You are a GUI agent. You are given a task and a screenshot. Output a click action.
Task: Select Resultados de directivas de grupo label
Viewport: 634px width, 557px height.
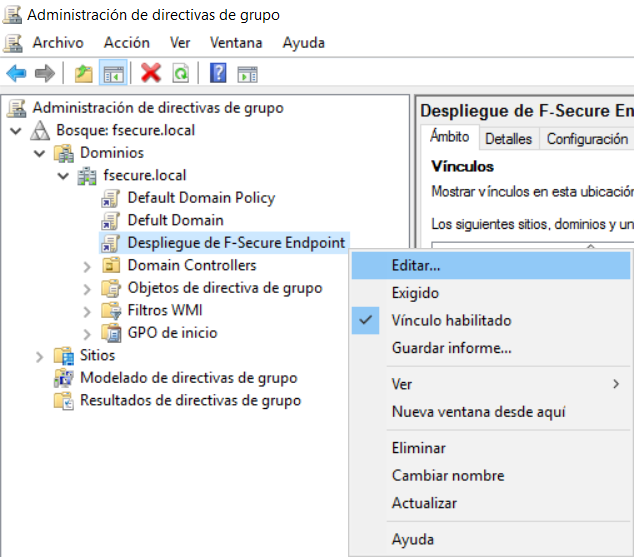(190, 401)
